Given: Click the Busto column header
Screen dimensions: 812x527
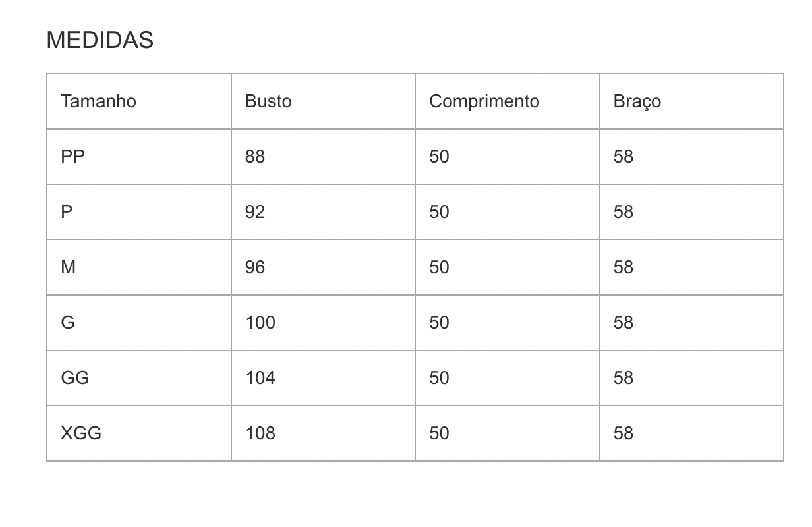Looking at the screenshot, I should coord(268,101).
